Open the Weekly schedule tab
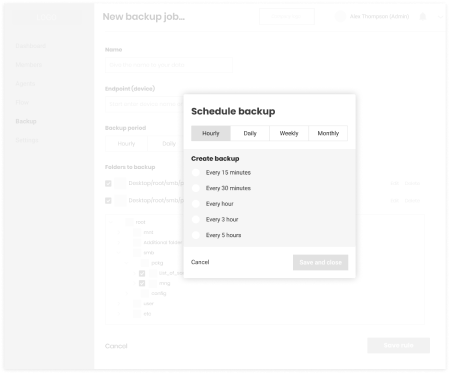 (289, 133)
